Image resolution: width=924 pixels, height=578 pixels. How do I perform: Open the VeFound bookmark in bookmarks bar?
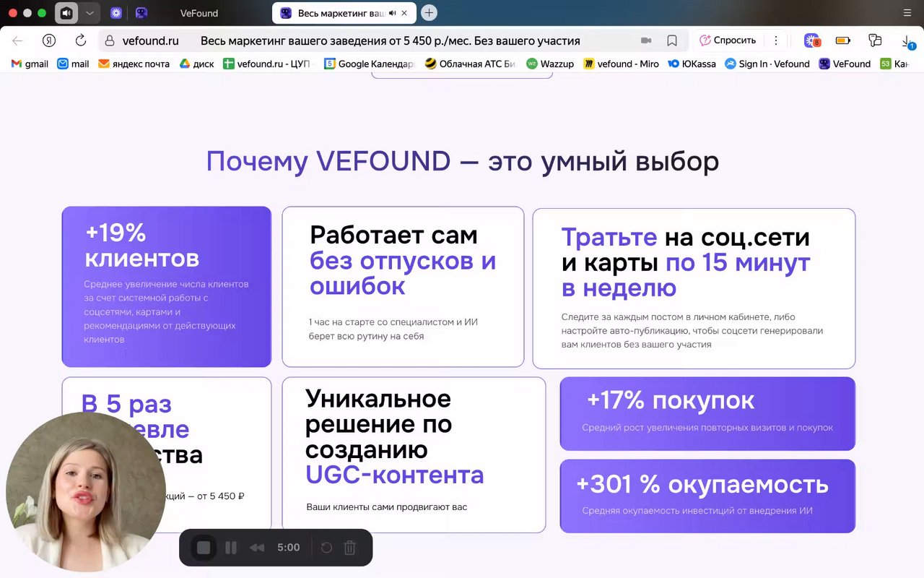pyautogui.click(x=845, y=64)
